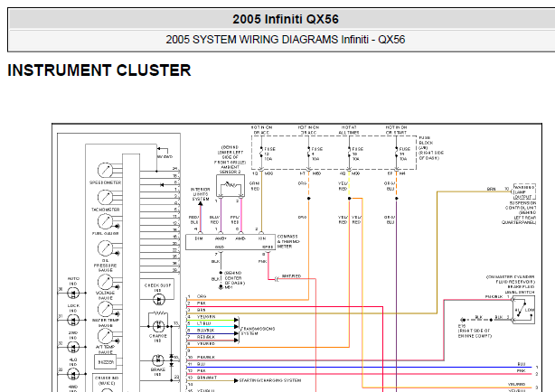
Task: Click the "INSTRUMENT CLUSTER" section heading
Action: point(99,70)
